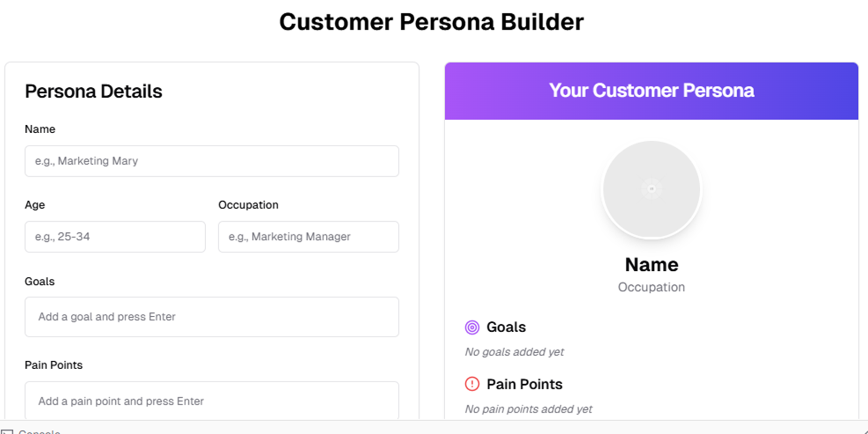Click the Pain Points heading in preview
The height and width of the screenshot is (434, 868).
(x=524, y=384)
